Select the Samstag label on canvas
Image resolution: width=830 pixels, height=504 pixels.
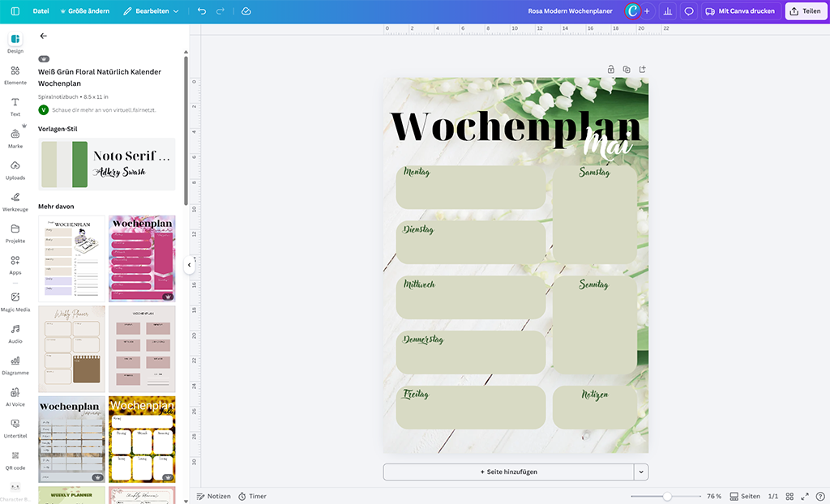click(594, 172)
